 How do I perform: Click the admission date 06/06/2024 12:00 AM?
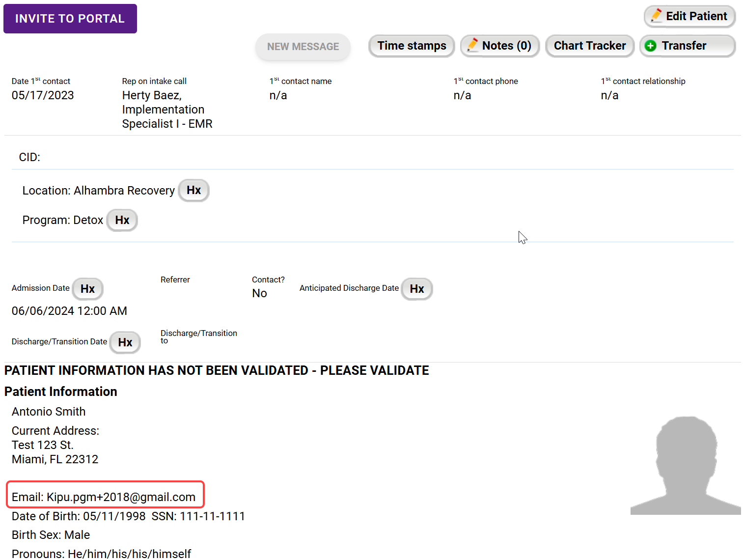[69, 311]
